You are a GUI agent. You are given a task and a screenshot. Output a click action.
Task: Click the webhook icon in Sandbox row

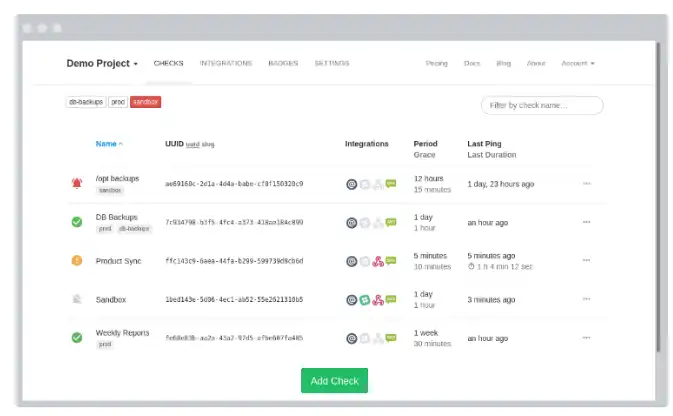click(378, 300)
